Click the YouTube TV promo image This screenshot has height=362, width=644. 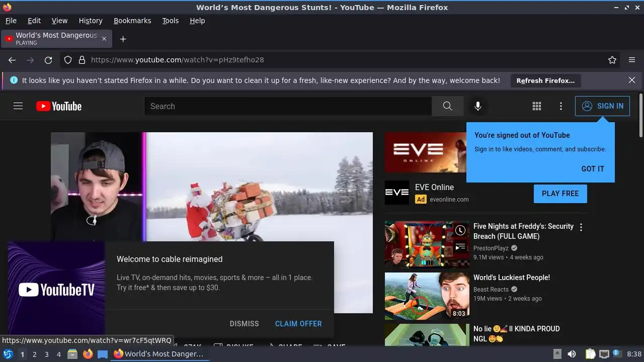click(x=56, y=290)
